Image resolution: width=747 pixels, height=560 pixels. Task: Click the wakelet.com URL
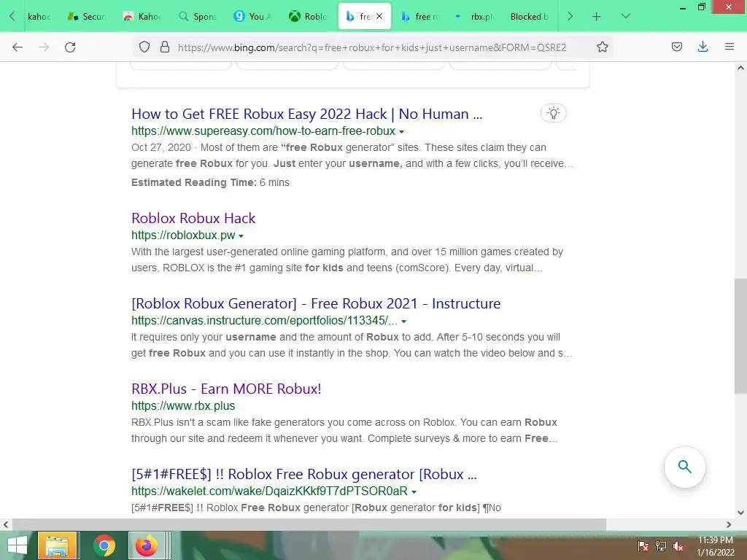tap(270, 491)
